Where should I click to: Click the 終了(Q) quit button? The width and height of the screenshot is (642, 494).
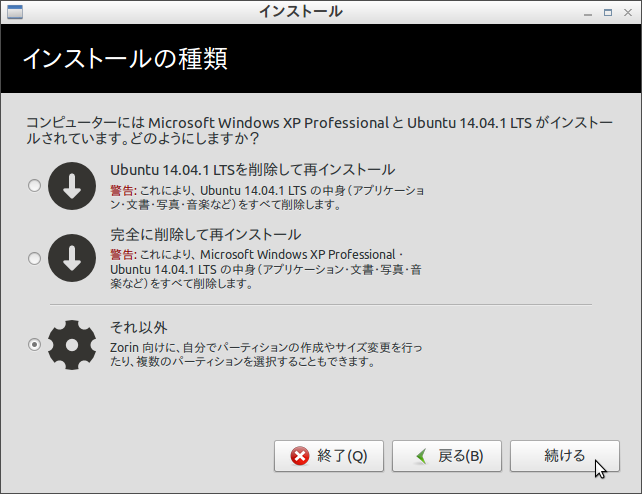pos(329,456)
